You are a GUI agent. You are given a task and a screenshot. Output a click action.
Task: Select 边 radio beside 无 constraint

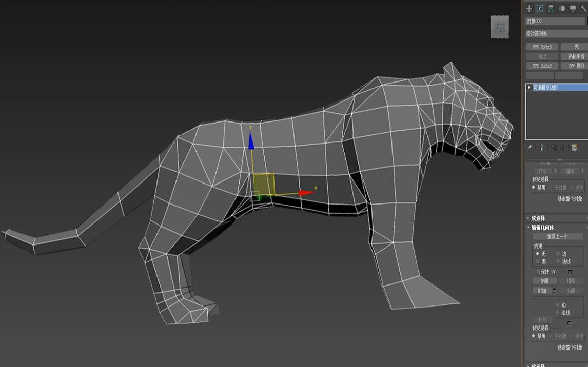click(558, 254)
